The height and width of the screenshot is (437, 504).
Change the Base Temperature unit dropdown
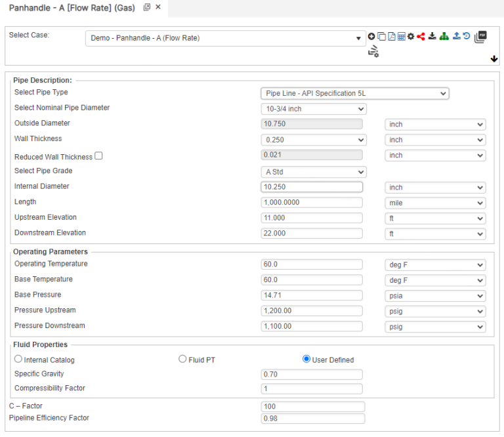pos(435,280)
